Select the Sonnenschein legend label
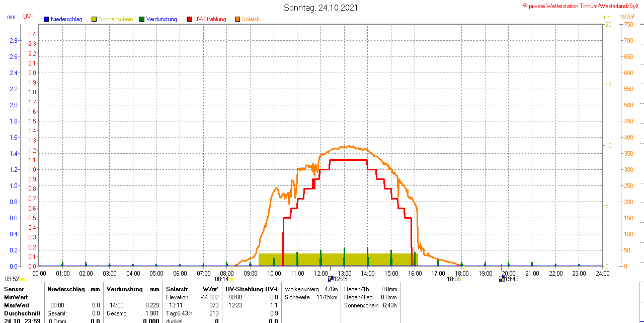 (116, 19)
